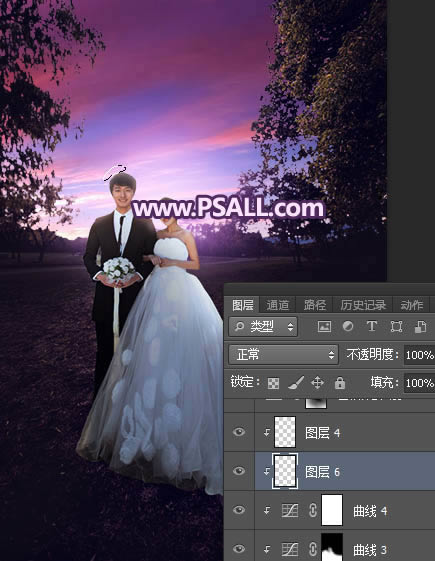Click the 不透明度 opacity value field
435x561 pixels.
pos(419,355)
